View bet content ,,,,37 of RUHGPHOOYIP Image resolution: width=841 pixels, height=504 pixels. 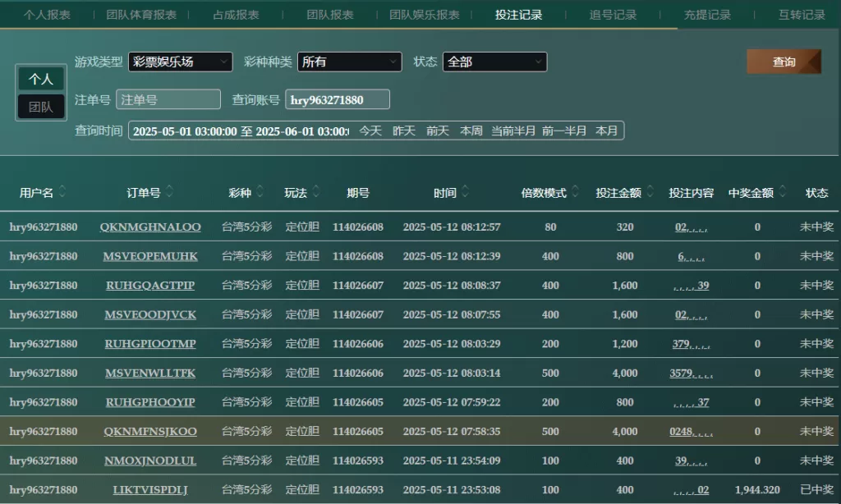click(691, 402)
